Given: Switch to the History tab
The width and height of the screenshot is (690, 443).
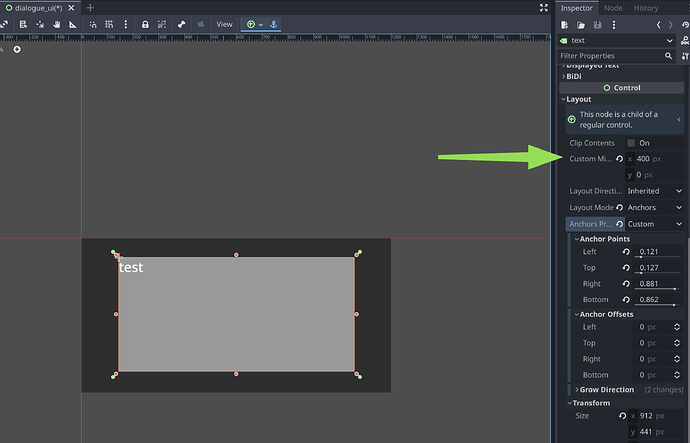Looking at the screenshot, I should coord(646,8).
